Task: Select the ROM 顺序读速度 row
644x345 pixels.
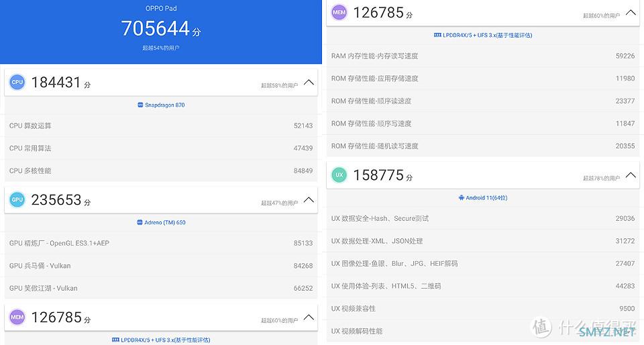Action: click(x=483, y=101)
